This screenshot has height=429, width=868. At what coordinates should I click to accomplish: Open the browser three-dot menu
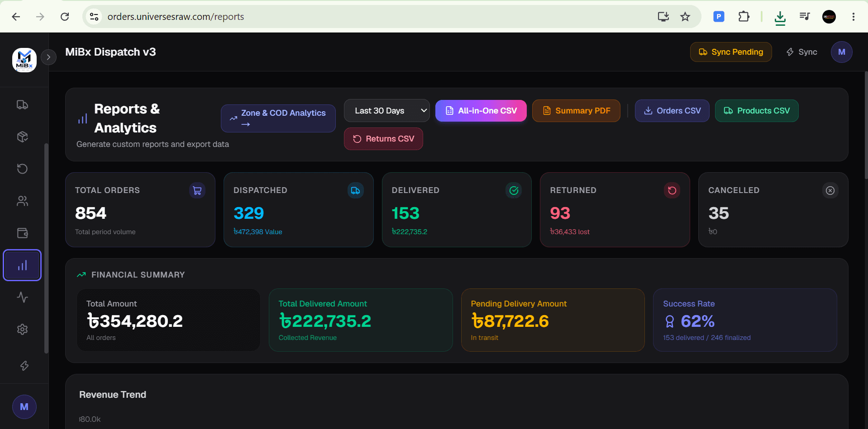pyautogui.click(x=853, y=17)
